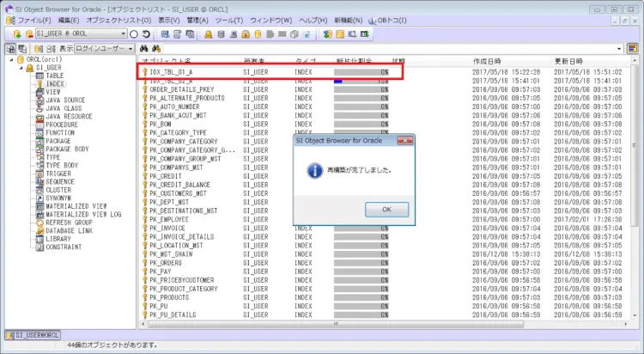Toggle the second view mode button beside tree view

point(21,48)
